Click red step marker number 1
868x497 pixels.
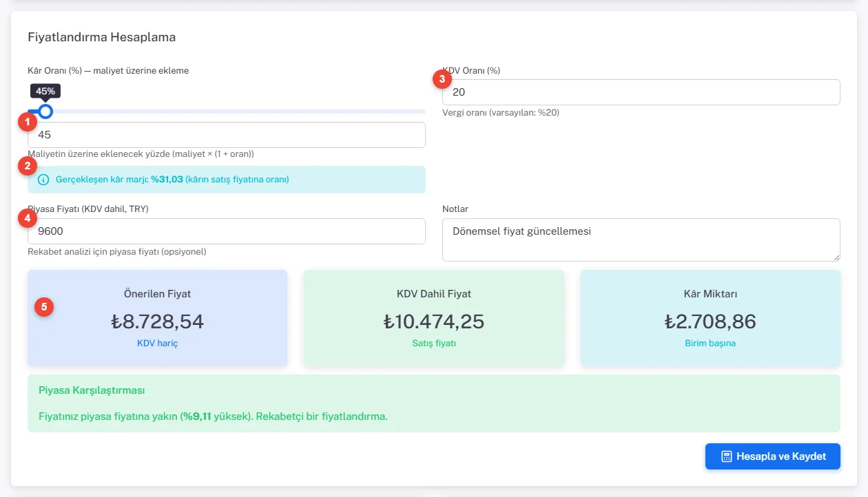coord(27,123)
